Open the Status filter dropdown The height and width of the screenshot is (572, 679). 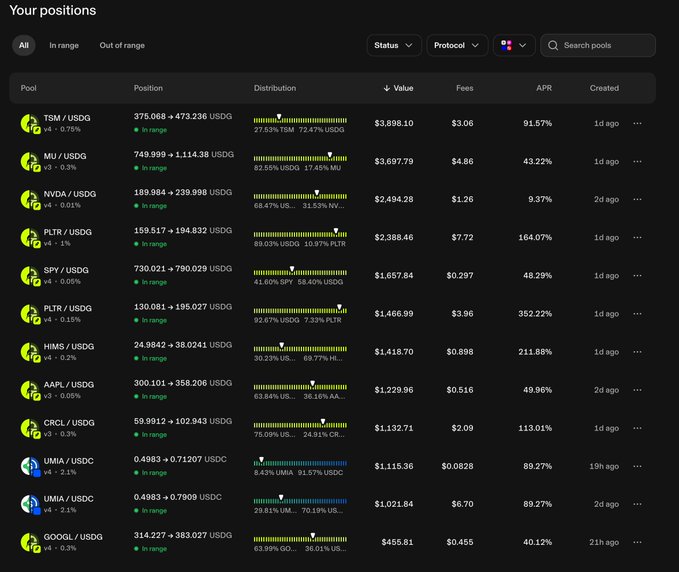[x=394, y=45]
